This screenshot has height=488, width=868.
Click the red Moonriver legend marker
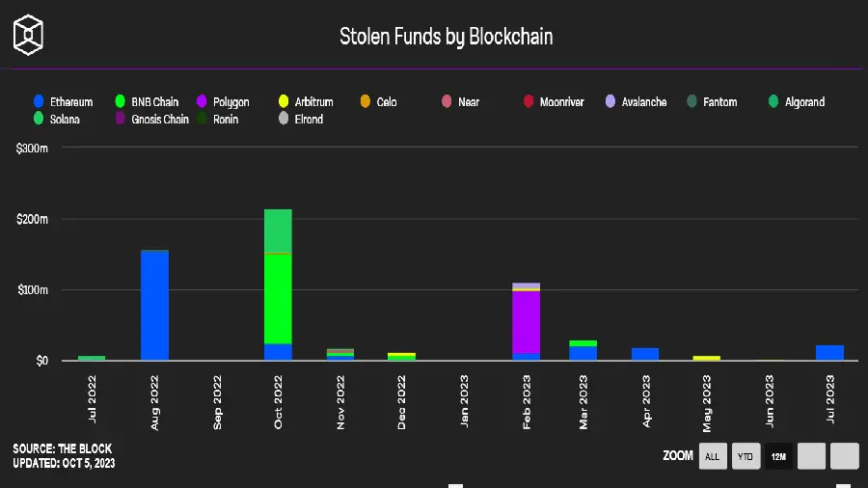[529, 102]
